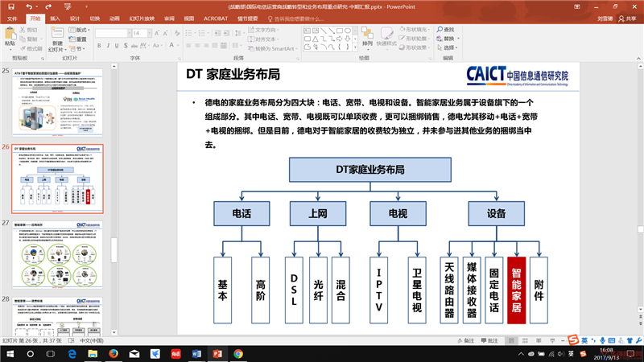This screenshot has height=362, width=644.
Task: Open the 形状填充 shape fill dropdown
Action: coord(414,30)
